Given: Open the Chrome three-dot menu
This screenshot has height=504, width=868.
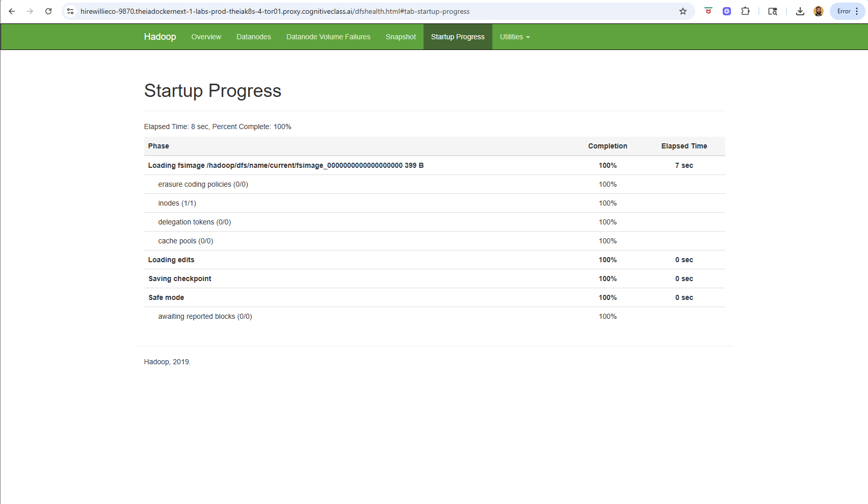Looking at the screenshot, I should (x=857, y=11).
